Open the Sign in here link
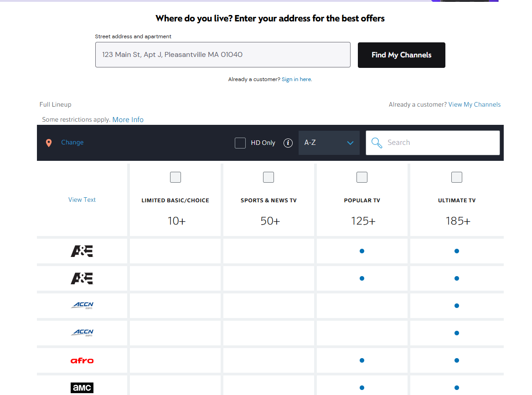The height and width of the screenshot is (395, 532). pyautogui.click(x=296, y=79)
